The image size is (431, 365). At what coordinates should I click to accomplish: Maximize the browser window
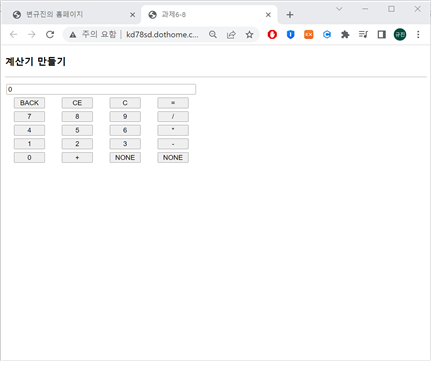point(391,9)
